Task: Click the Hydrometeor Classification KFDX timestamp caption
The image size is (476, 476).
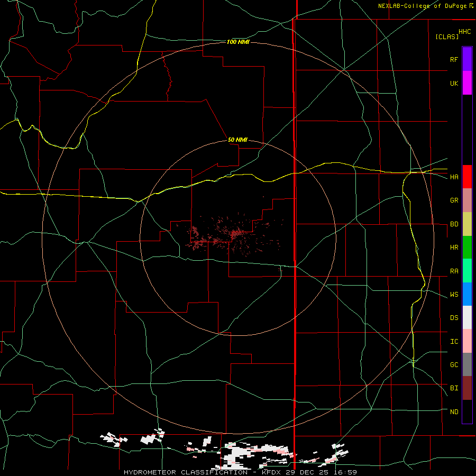Action: pos(240,472)
